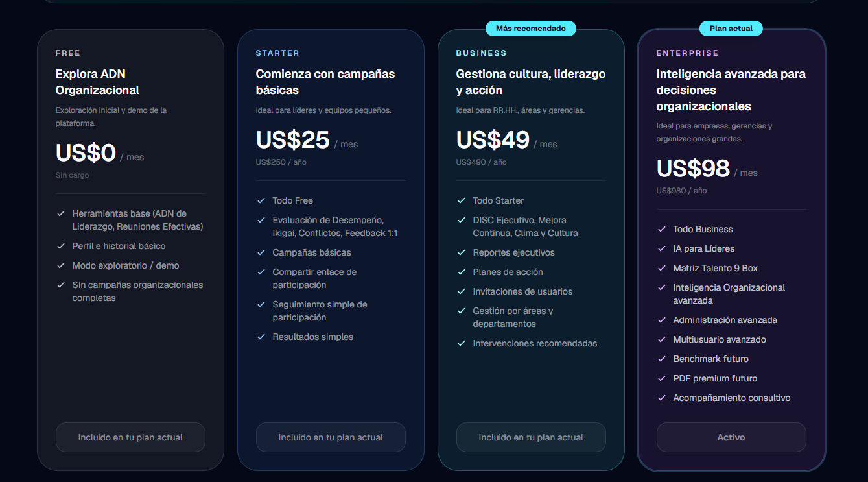Click checkmark icon beside IA para Líderes
Viewport: 868px width, 482px height.
[x=662, y=248]
